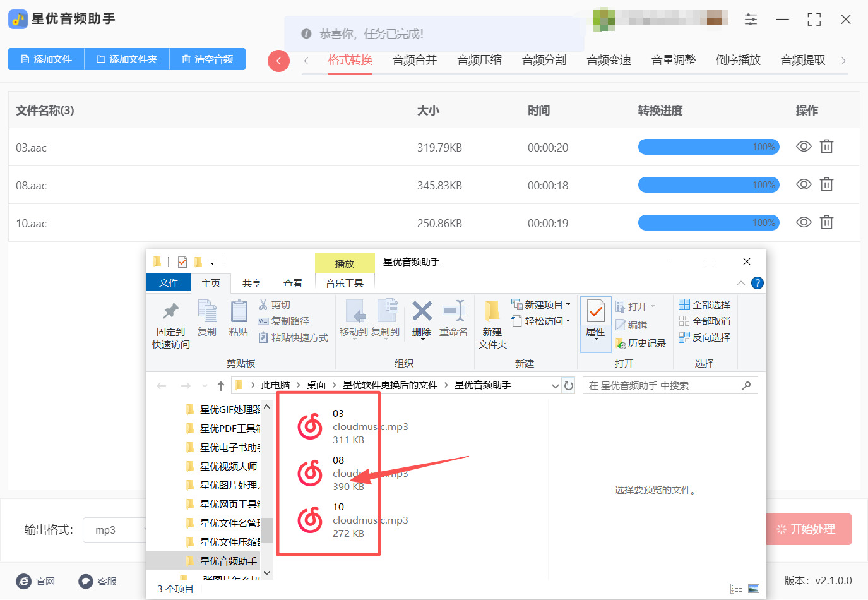The width and height of the screenshot is (868, 600).
Task: Click the 历史记录 ribbon item
Action: tap(641, 343)
